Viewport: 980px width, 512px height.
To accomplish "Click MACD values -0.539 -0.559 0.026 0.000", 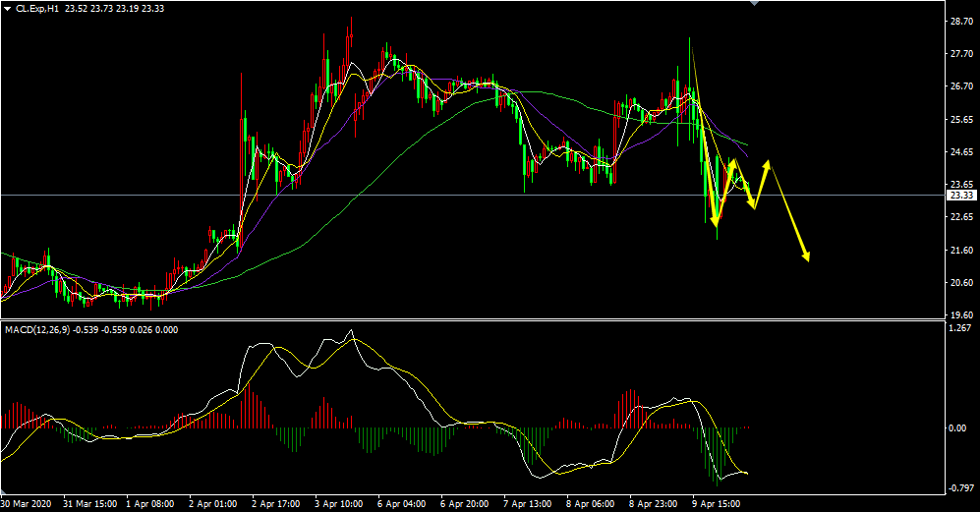I will pos(126,330).
